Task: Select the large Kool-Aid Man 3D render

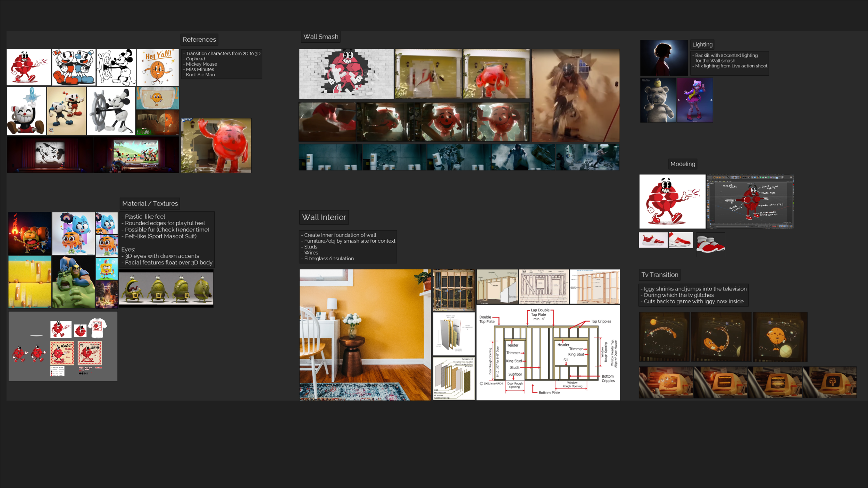Action: pos(216,146)
